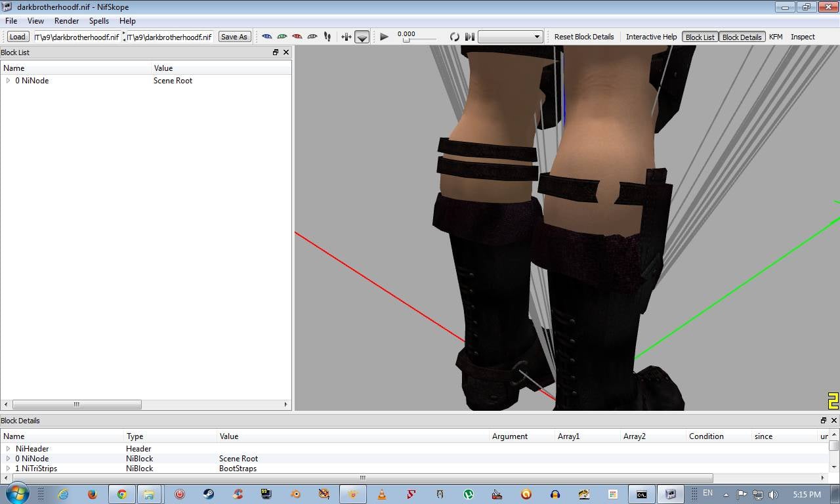Screen dimensions: 840x504
Task: Open Blender from the taskbar
Action: point(295,494)
